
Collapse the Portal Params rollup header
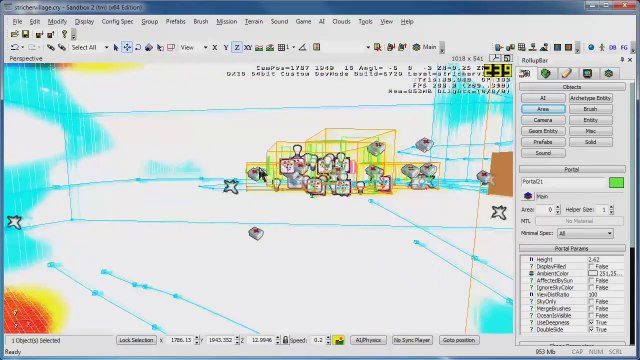(x=572, y=248)
